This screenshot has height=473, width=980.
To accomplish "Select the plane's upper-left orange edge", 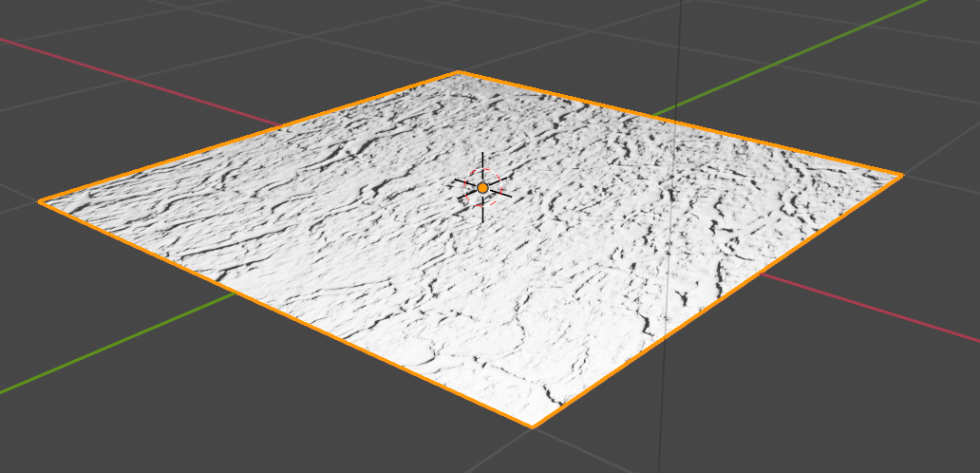I will [x=249, y=137].
